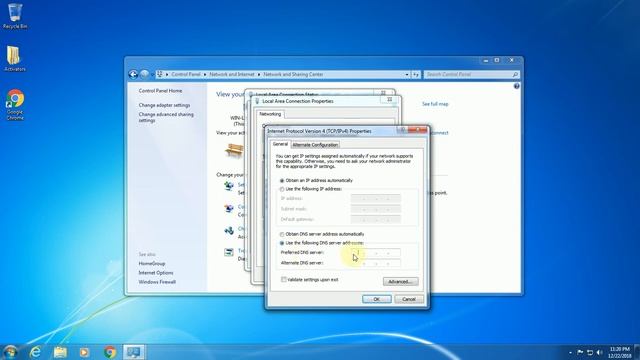Go forward in Control Panel window
Screen dimensions: 640x360
pyautogui.click(x=144, y=74)
